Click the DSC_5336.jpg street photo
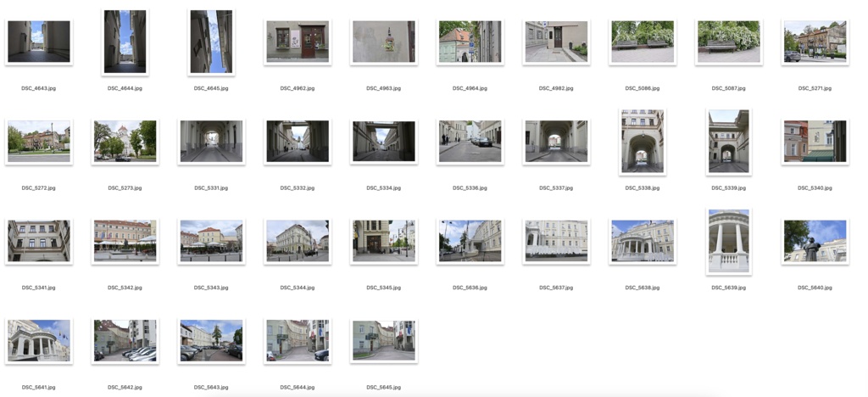This screenshot has width=868, height=397. 470,141
